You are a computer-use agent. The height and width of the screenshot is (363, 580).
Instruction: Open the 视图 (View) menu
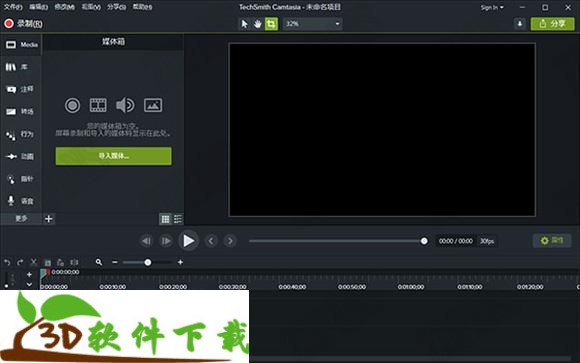[x=91, y=7]
